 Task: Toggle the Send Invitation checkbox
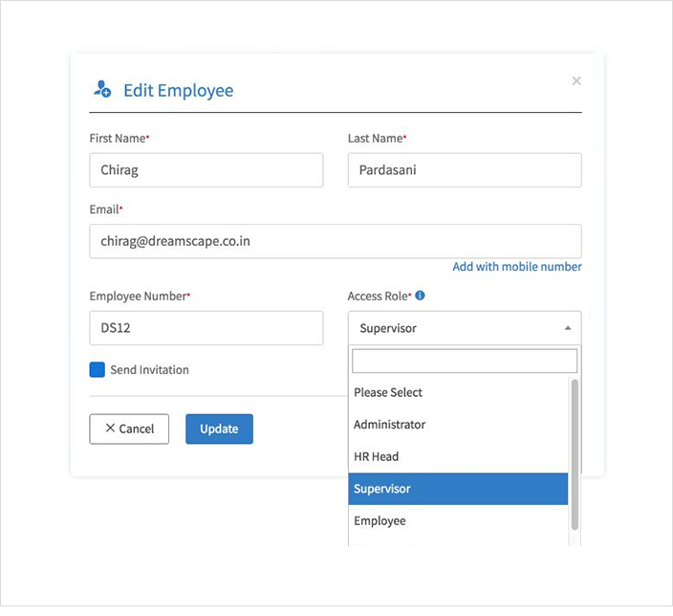pos(97,369)
